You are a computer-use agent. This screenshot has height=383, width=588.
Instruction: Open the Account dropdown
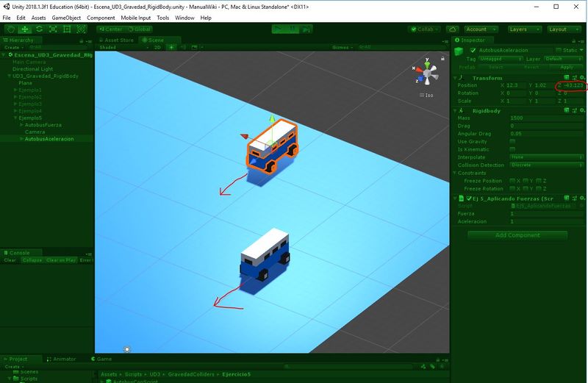(x=481, y=29)
